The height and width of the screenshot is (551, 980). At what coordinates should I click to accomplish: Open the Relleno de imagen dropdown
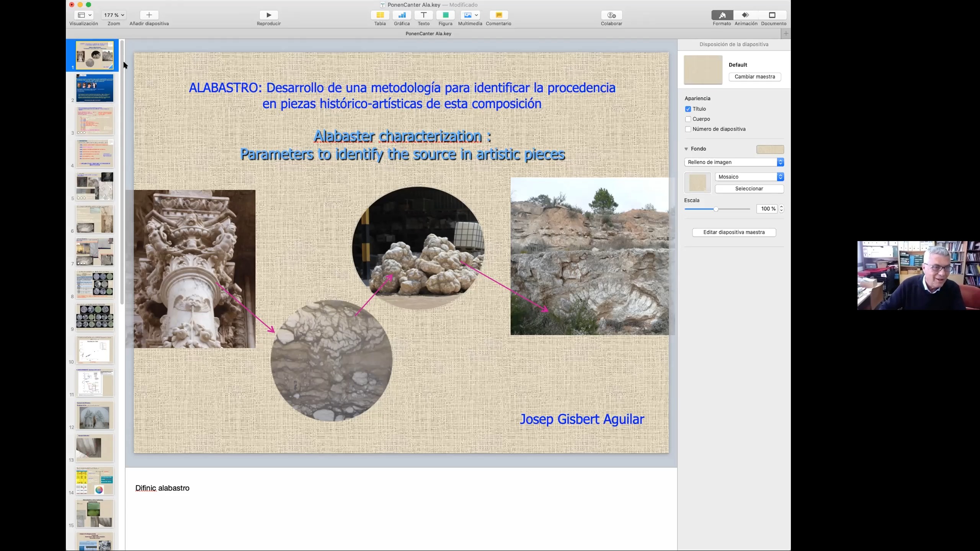point(734,162)
